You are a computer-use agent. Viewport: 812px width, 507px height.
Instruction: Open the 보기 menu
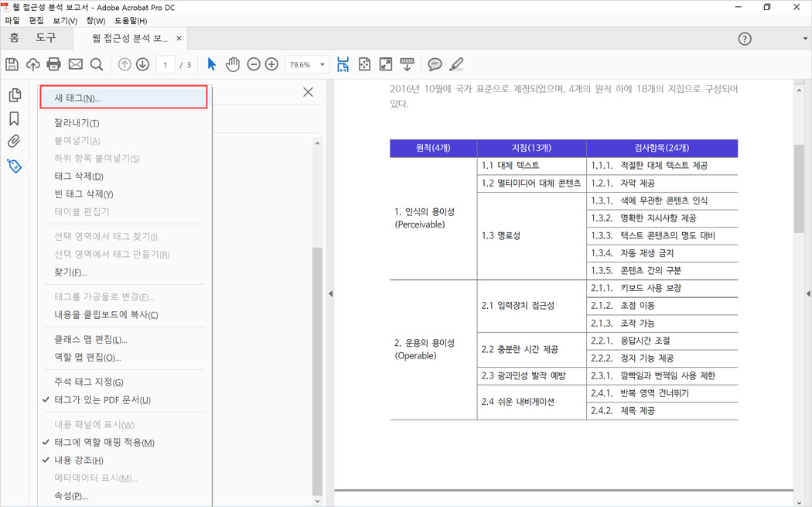coord(62,21)
